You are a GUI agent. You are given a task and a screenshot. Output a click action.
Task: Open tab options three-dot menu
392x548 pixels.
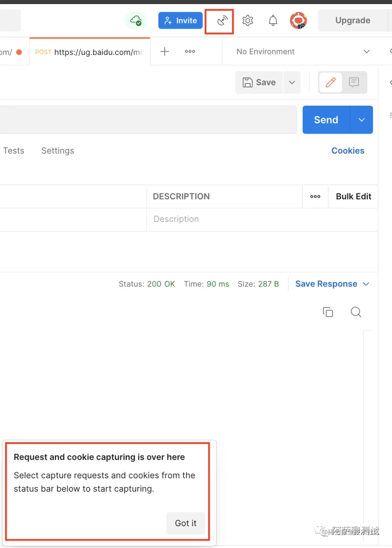click(190, 52)
